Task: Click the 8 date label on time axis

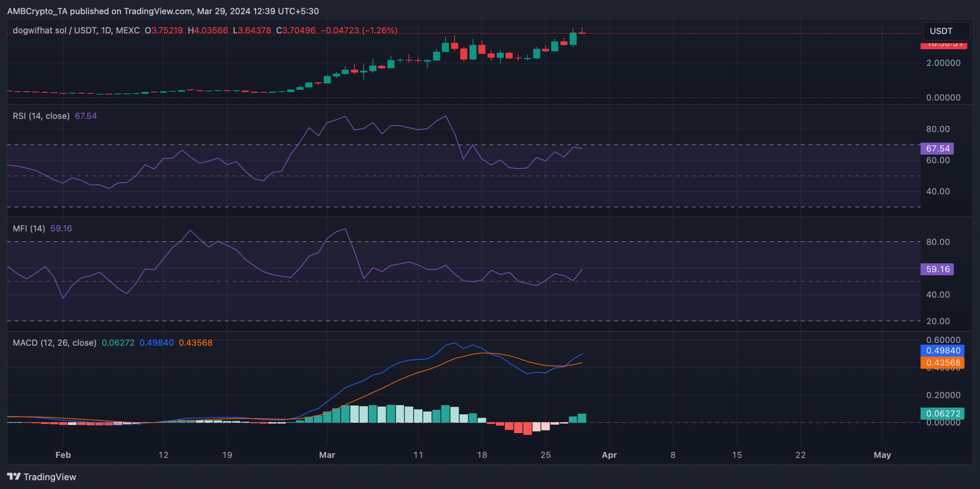Action: [x=673, y=455]
